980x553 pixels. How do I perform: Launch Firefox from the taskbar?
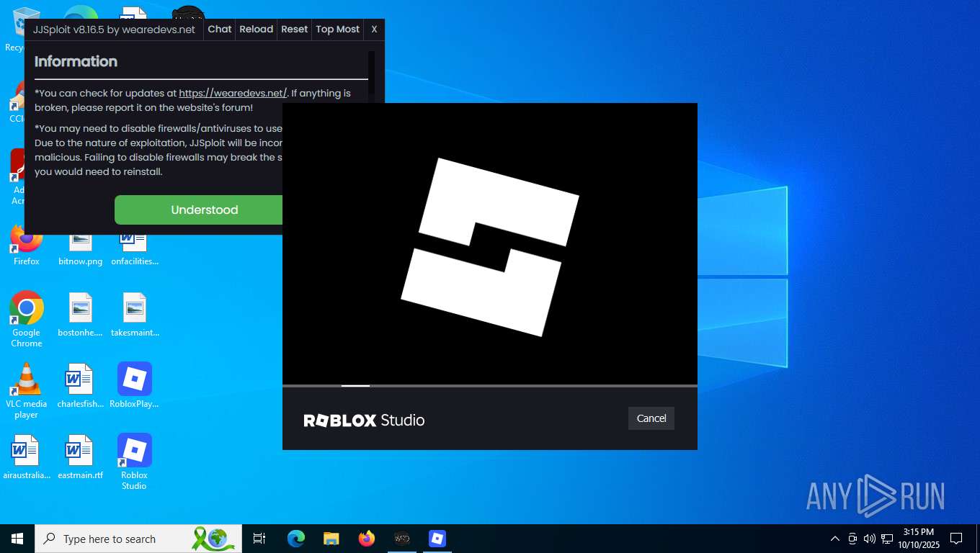(x=367, y=539)
